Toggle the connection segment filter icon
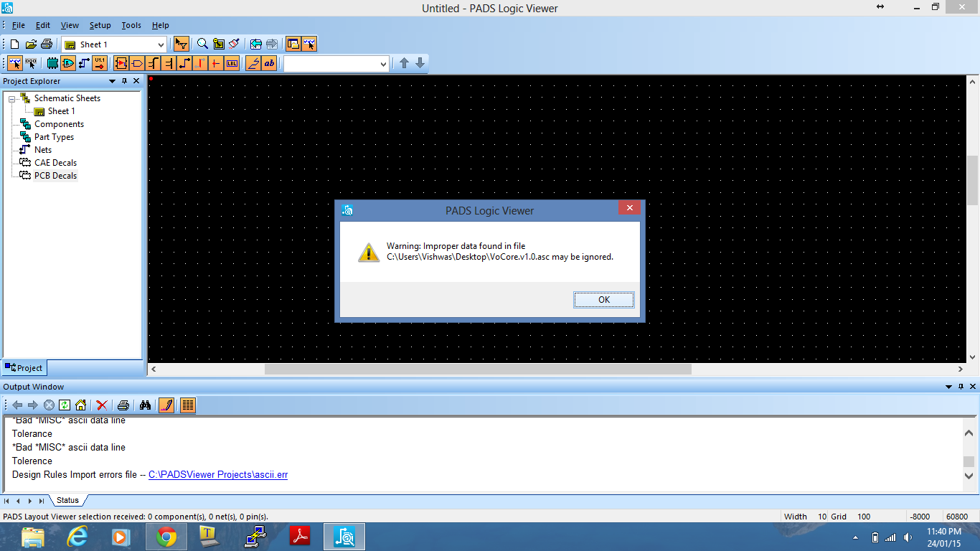Screen dimensions: 980x551 coord(153,64)
